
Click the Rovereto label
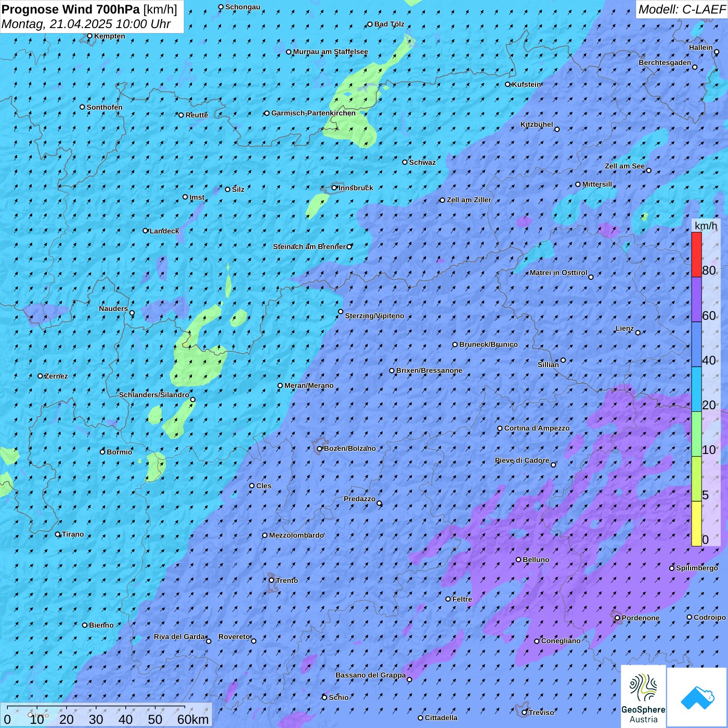coord(234,636)
